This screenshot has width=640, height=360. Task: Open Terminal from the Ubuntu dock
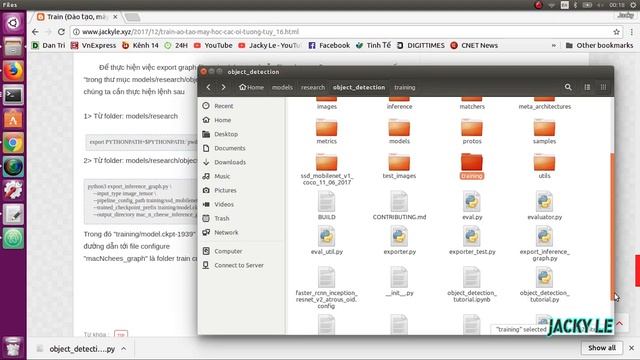tap(13, 95)
